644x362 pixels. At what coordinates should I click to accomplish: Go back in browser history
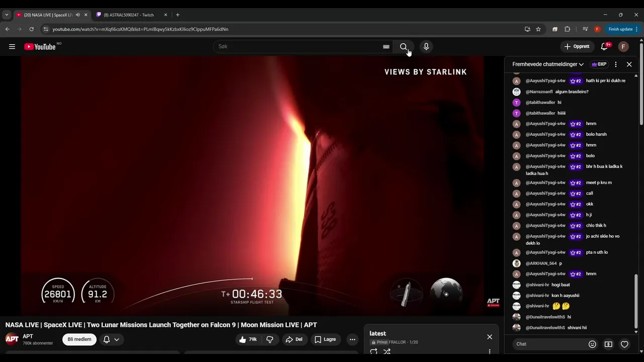pos(8,29)
